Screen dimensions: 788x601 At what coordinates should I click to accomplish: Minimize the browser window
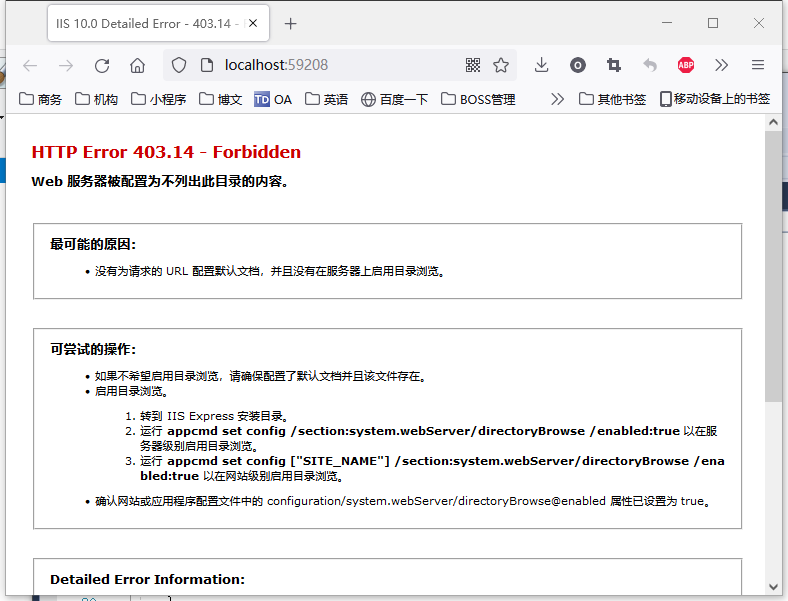click(667, 23)
